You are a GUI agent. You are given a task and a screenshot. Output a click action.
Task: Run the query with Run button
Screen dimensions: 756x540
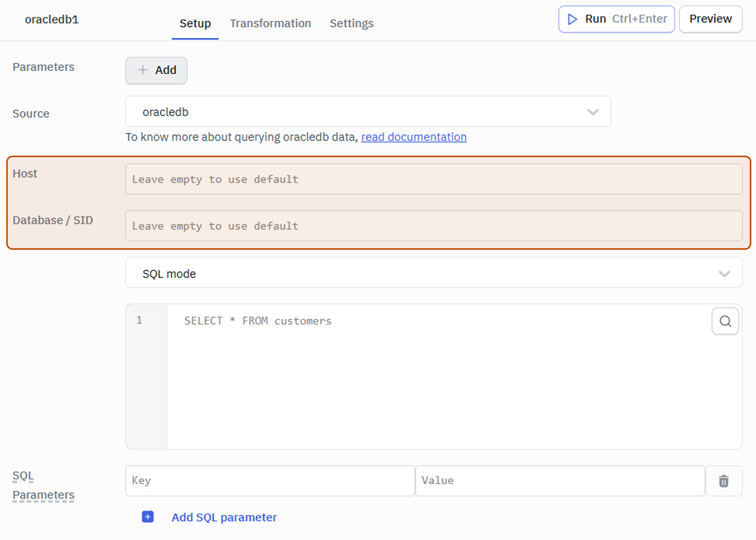tap(616, 19)
